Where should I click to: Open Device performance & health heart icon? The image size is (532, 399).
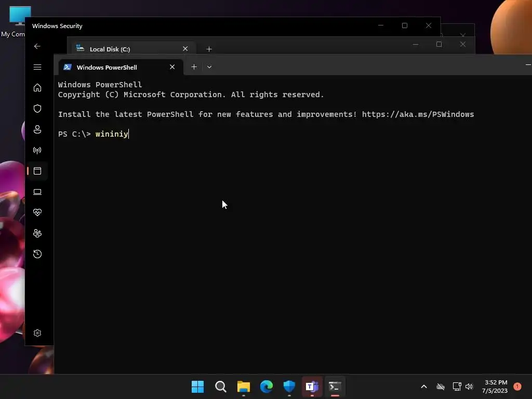(x=37, y=212)
